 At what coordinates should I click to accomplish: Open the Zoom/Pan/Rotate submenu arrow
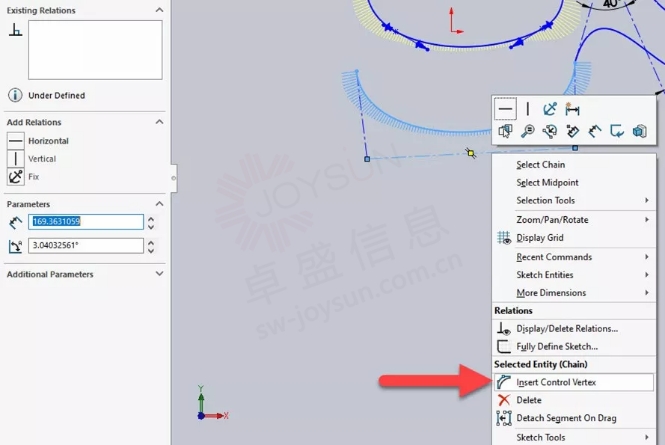tap(647, 219)
